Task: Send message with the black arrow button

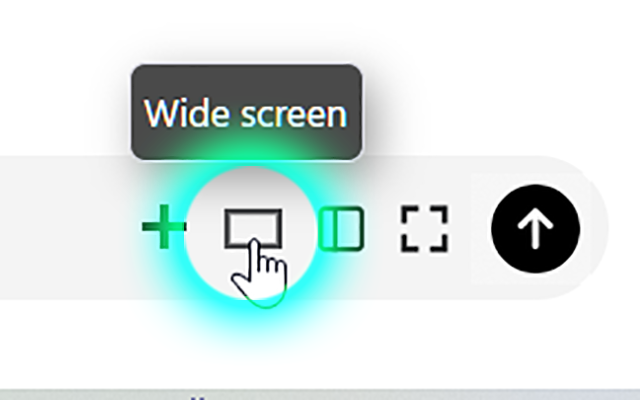Action: (536, 229)
